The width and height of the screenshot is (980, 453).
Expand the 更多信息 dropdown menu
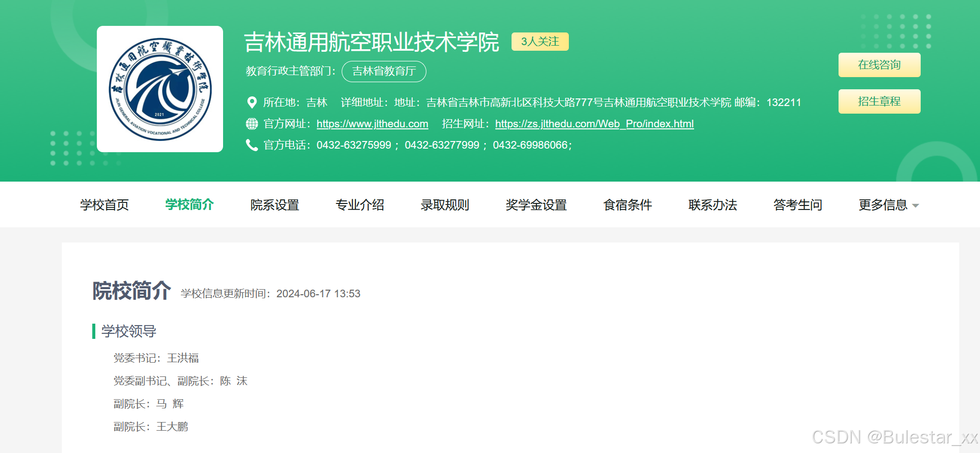[889, 205]
